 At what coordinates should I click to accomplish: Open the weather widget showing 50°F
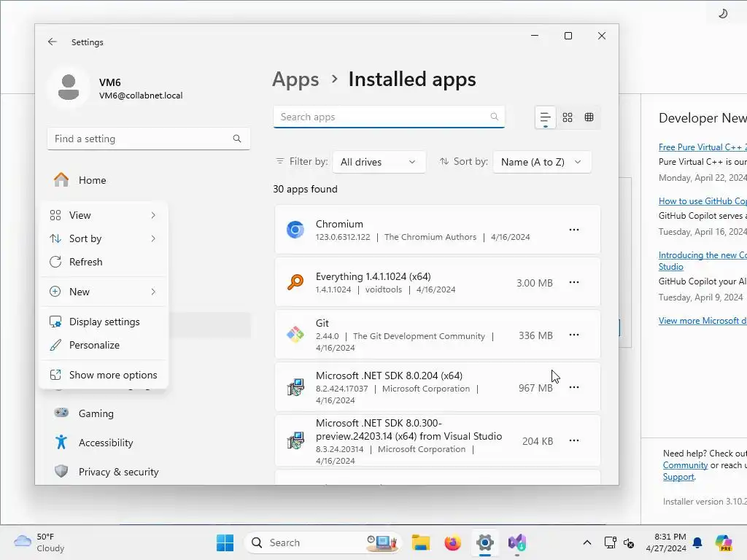click(39, 542)
